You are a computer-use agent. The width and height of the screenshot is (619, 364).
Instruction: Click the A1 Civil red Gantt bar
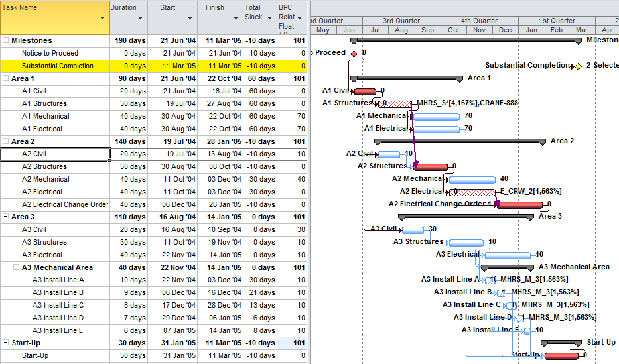(365, 91)
